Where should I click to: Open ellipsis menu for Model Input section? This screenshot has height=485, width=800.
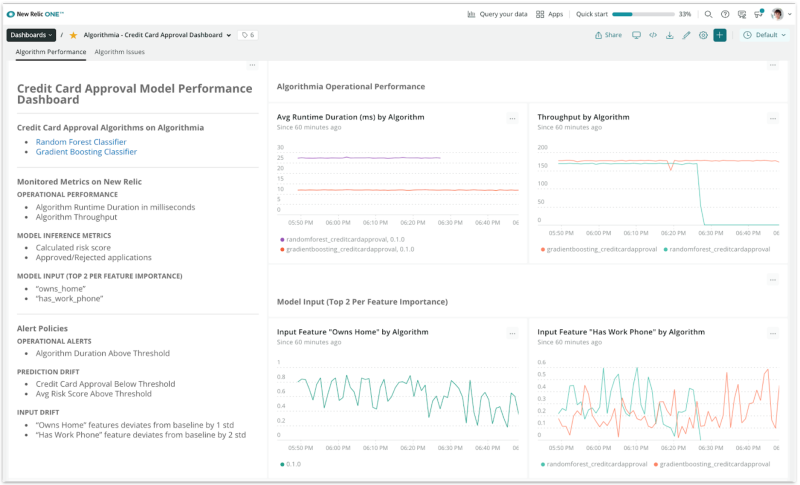[773, 280]
